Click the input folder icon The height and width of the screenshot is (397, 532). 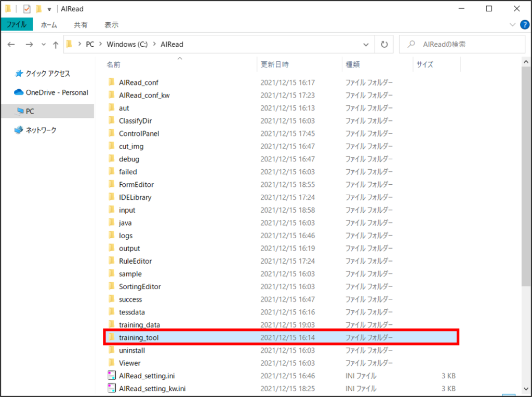(111, 210)
